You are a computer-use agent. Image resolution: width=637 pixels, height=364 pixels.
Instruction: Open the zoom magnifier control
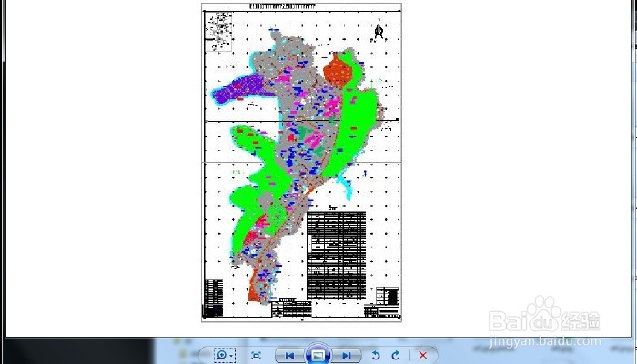pyautogui.click(x=225, y=356)
